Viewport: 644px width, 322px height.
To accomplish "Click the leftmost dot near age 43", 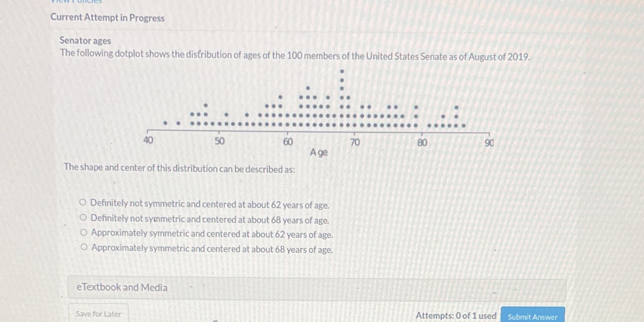I will pyautogui.click(x=165, y=123).
